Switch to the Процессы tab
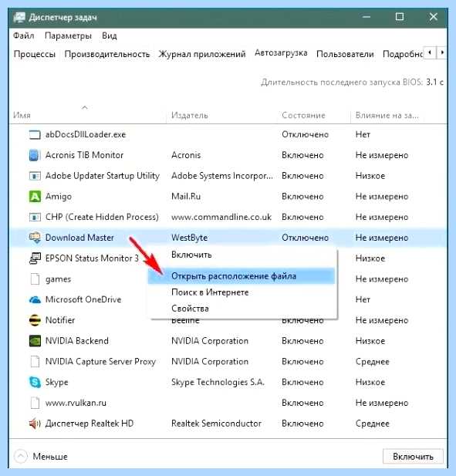456x476 pixels. (34, 54)
